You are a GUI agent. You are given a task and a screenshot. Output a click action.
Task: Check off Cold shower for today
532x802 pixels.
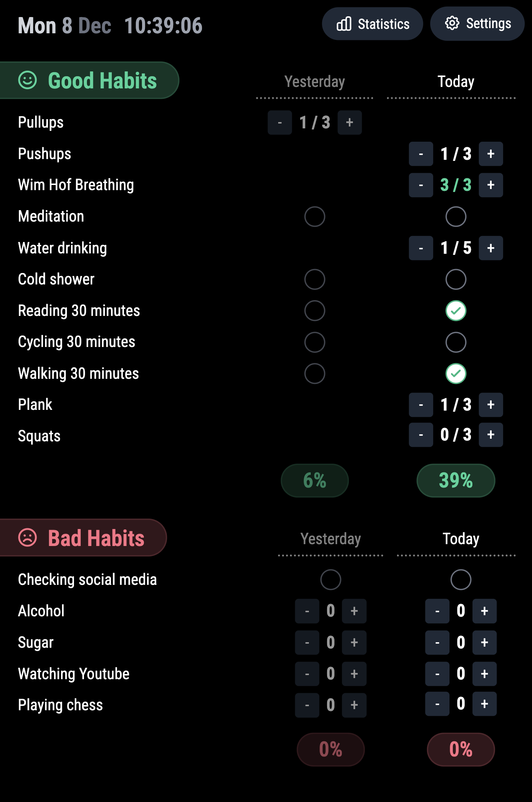(x=455, y=279)
